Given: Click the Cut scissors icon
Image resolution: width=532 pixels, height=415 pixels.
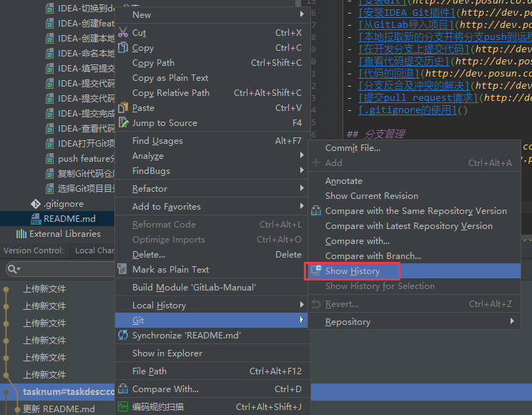Looking at the screenshot, I should pyautogui.click(x=123, y=33).
